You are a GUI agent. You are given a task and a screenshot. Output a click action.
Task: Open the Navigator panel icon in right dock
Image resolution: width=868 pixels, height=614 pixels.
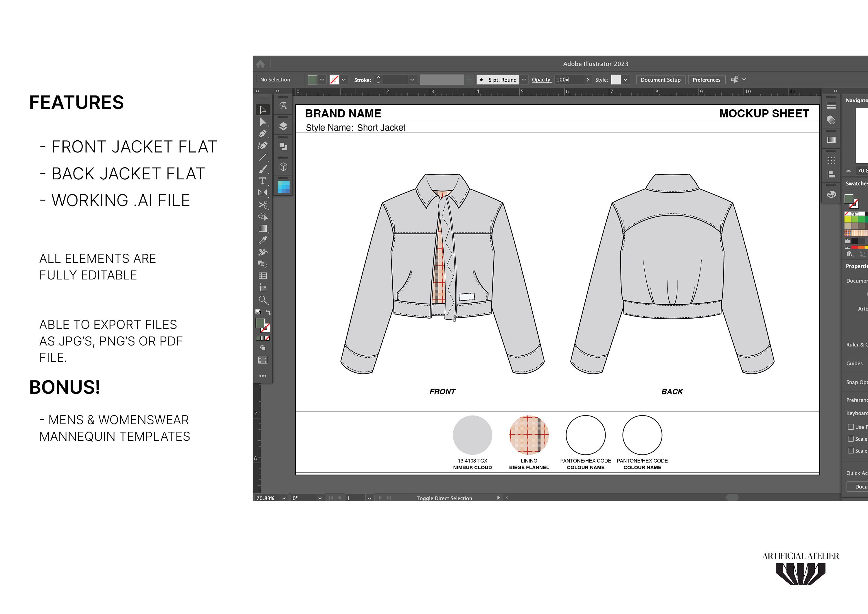click(x=831, y=106)
